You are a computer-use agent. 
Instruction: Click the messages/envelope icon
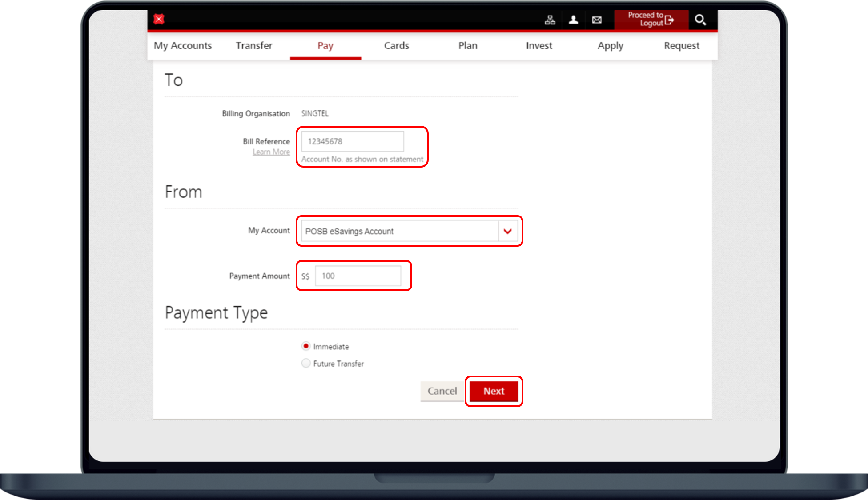pos(595,19)
